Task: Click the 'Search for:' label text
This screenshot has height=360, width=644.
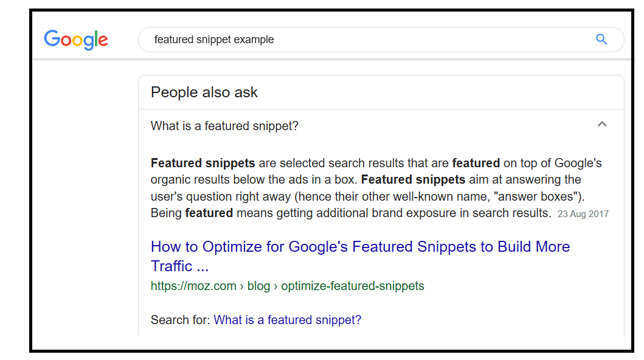Action: (180, 320)
